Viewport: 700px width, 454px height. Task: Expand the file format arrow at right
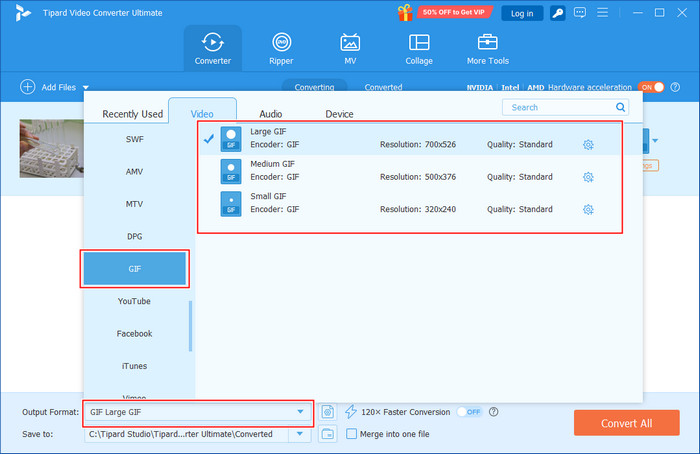click(x=655, y=141)
